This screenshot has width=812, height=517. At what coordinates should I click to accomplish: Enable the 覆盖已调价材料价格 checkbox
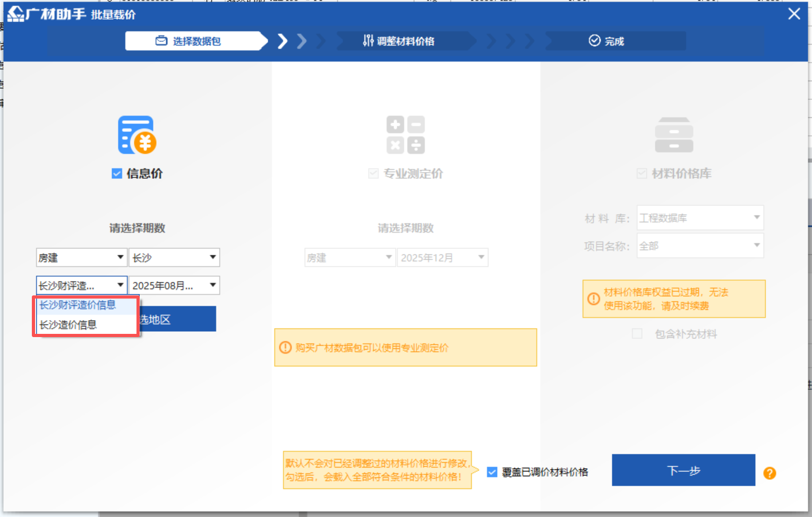click(492, 471)
